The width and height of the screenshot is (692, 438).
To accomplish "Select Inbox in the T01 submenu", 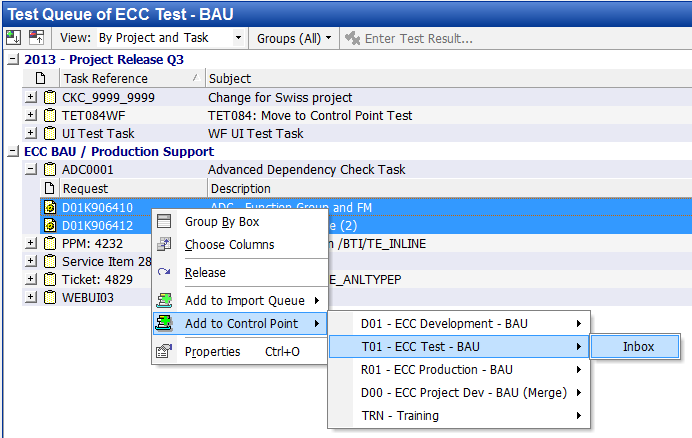I will click(637, 347).
